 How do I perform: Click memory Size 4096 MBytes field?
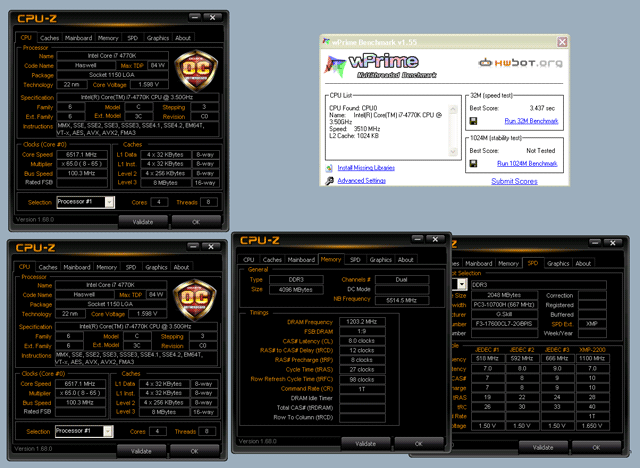tap(296, 290)
